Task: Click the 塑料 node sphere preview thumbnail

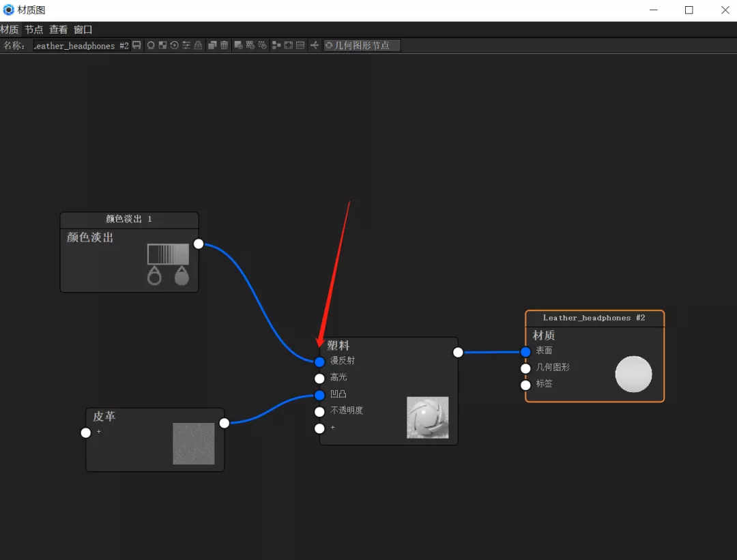Action: click(427, 417)
